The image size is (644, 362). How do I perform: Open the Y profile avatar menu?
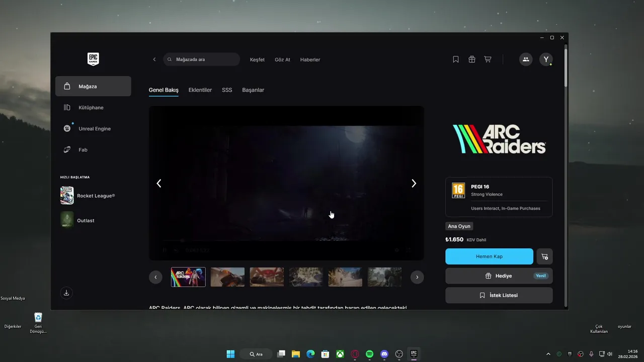pyautogui.click(x=546, y=59)
